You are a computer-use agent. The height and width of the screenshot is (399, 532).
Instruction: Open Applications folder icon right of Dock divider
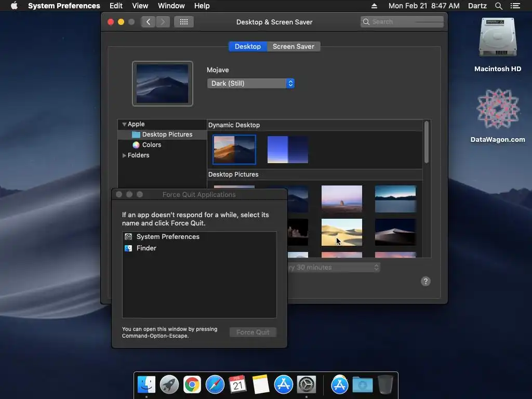click(340, 385)
